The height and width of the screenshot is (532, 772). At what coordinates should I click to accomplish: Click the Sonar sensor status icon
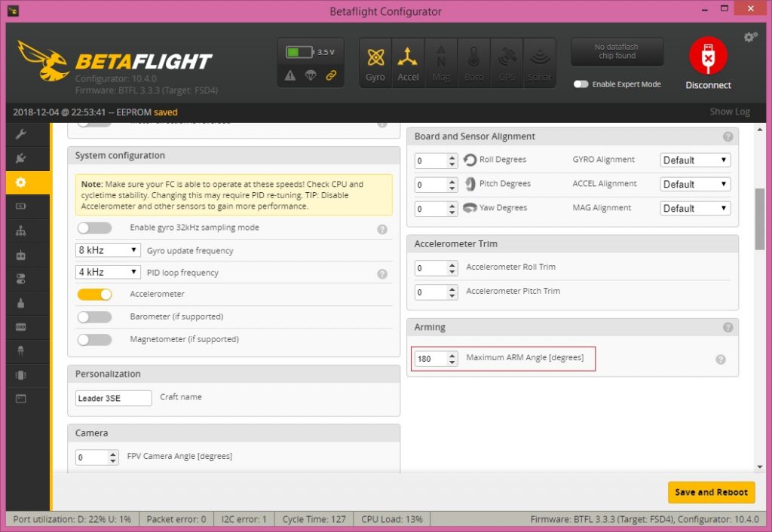[x=540, y=63]
